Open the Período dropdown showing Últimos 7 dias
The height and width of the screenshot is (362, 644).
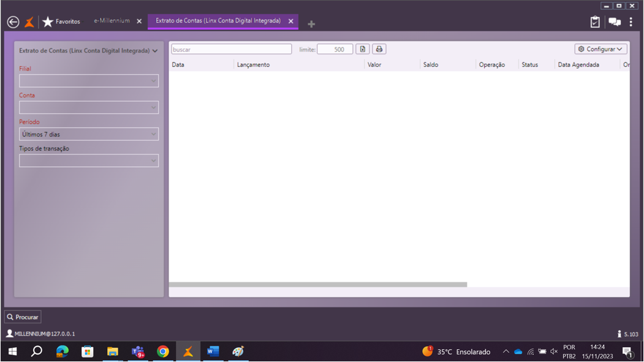pyautogui.click(x=89, y=134)
